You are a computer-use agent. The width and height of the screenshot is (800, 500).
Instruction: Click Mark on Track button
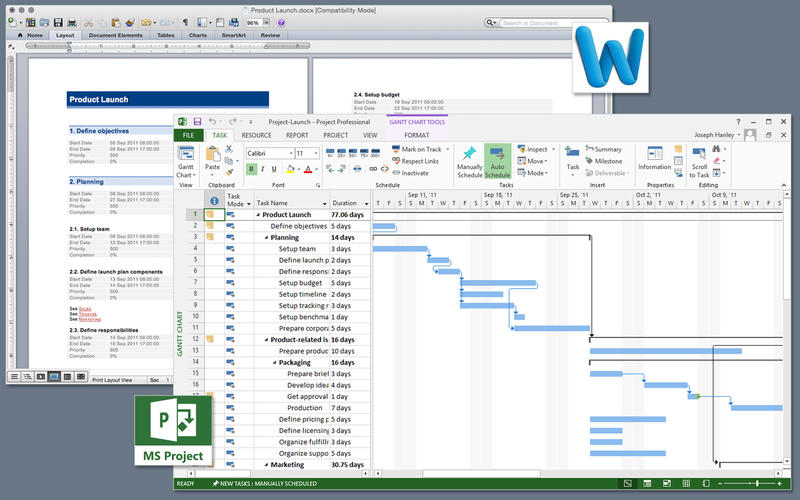pos(421,149)
